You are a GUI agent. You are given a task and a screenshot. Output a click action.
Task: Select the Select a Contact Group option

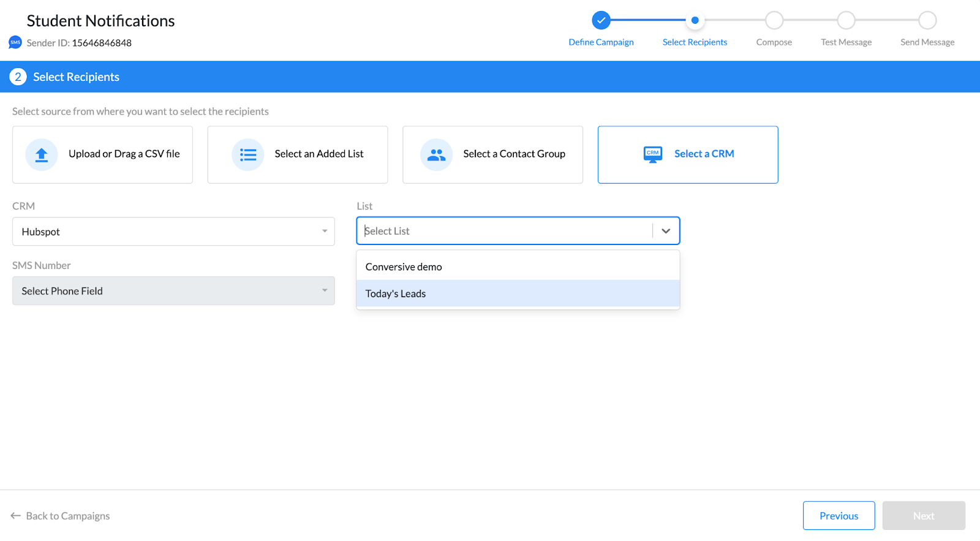(492, 154)
